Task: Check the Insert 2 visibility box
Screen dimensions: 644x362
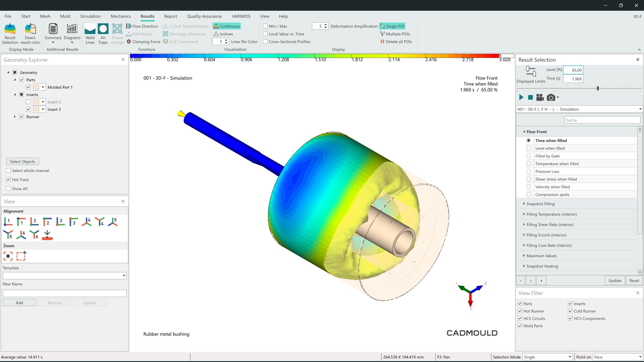Action: pos(28,102)
